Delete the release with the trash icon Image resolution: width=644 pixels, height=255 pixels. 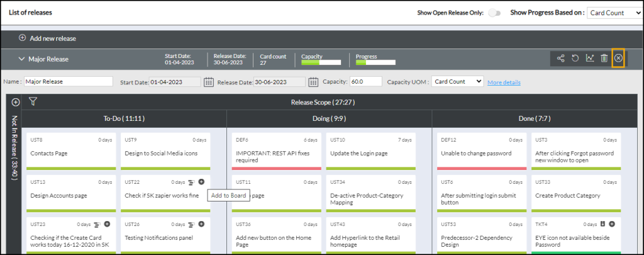tap(604, 59)
